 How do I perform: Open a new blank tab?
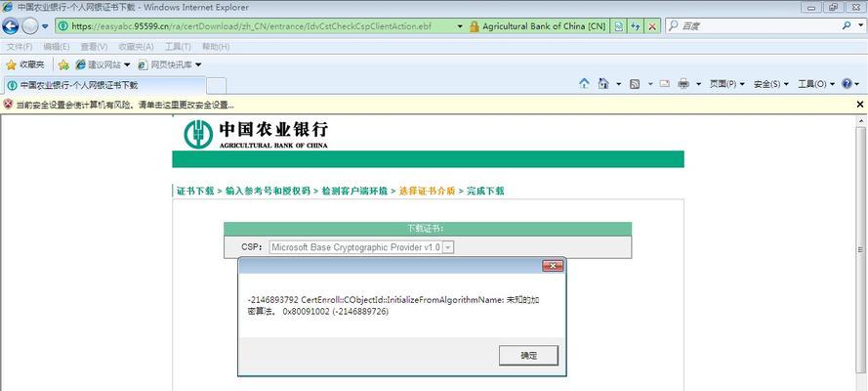pos(216,86)
